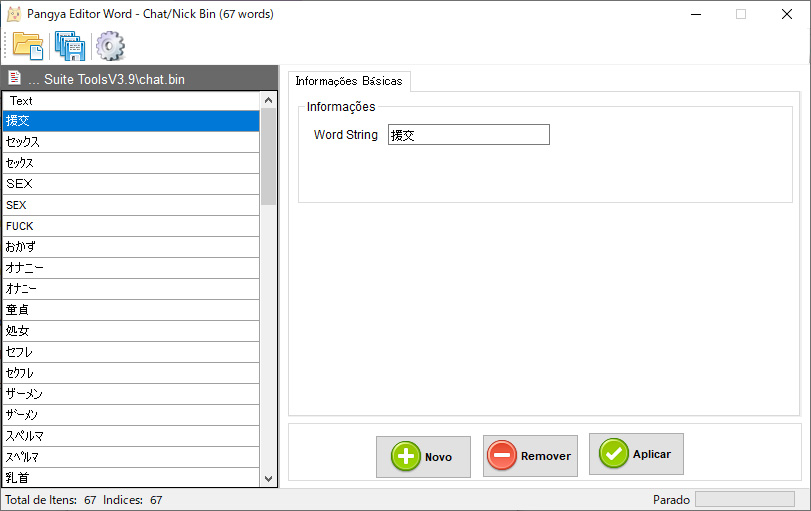This screenshot has height=511, width=811.
Task: Click the word list scrollbar thumb
Action: (x=268, y=157)
